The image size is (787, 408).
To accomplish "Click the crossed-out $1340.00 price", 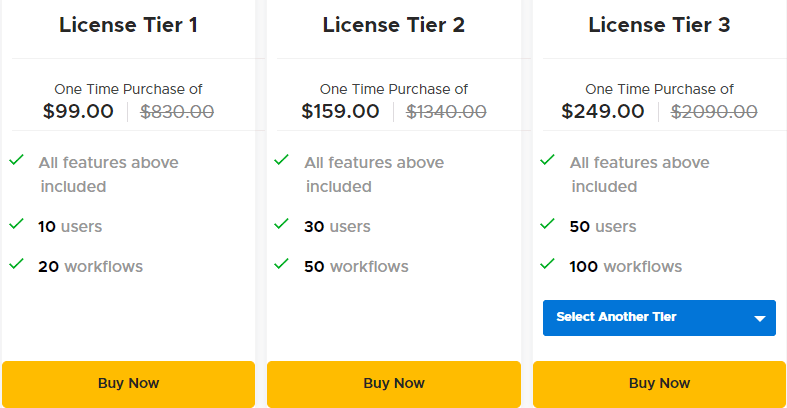I will click(446, 111).
